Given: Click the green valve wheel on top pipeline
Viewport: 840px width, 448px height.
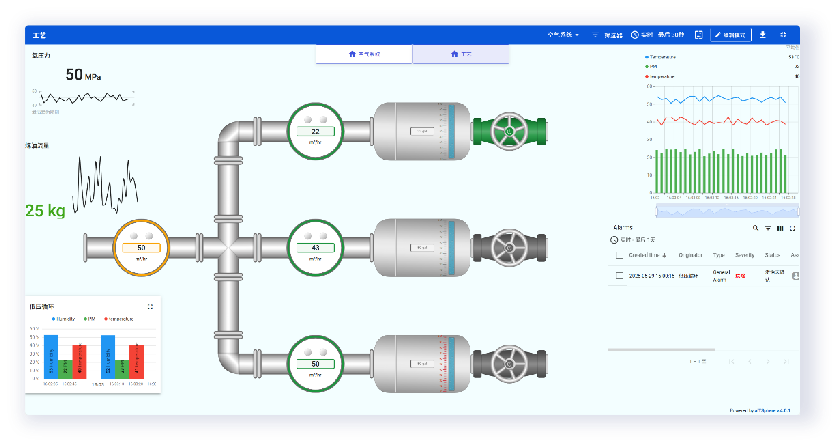Looking at the screenshot, I should [x=511, y=132].
